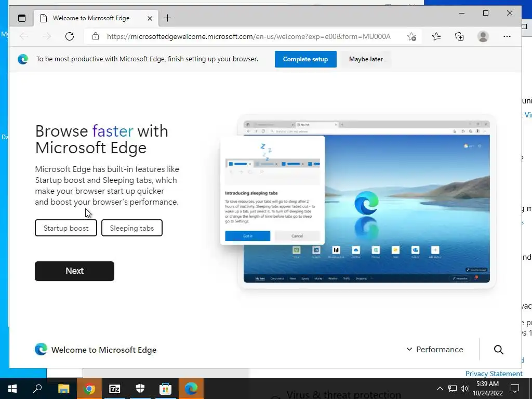
Task: Click Complete setup button
Action: pos(305,59)
